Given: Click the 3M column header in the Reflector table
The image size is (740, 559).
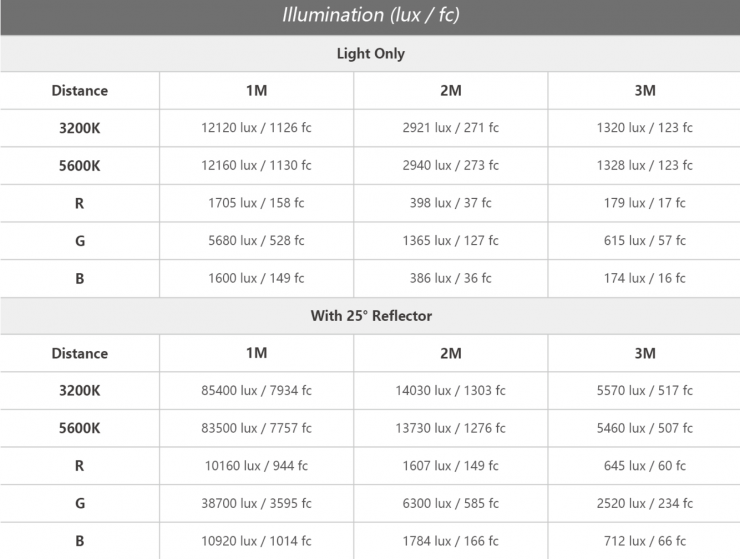Looking at the screenshot, I should pyautogui.click(x=644, y=353).
